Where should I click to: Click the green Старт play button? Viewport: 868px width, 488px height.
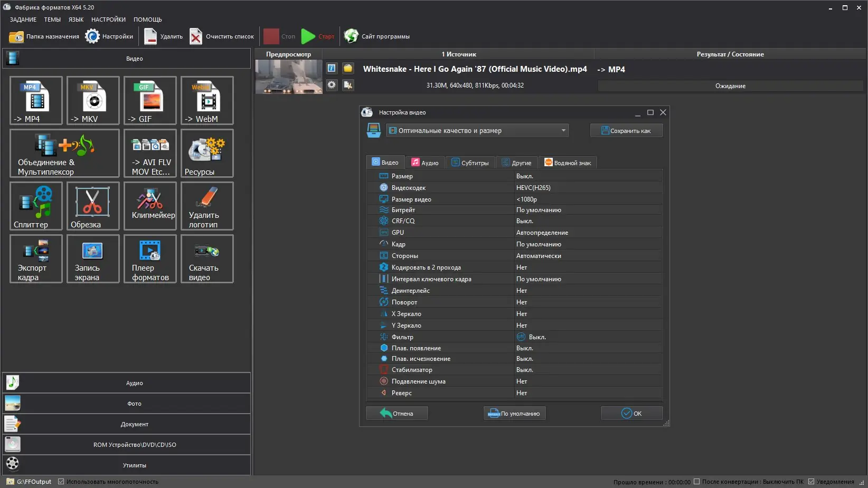coord(308,36)
